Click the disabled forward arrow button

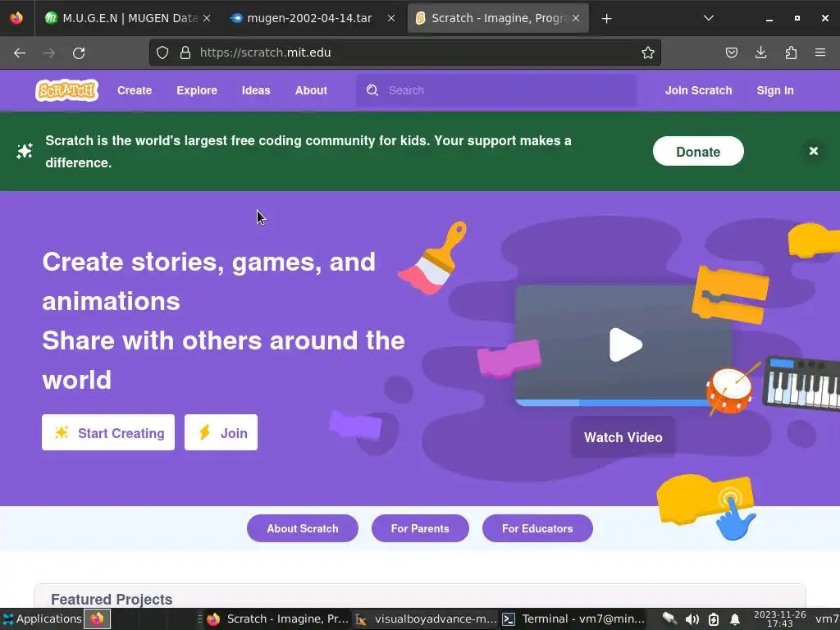(49, 52)
